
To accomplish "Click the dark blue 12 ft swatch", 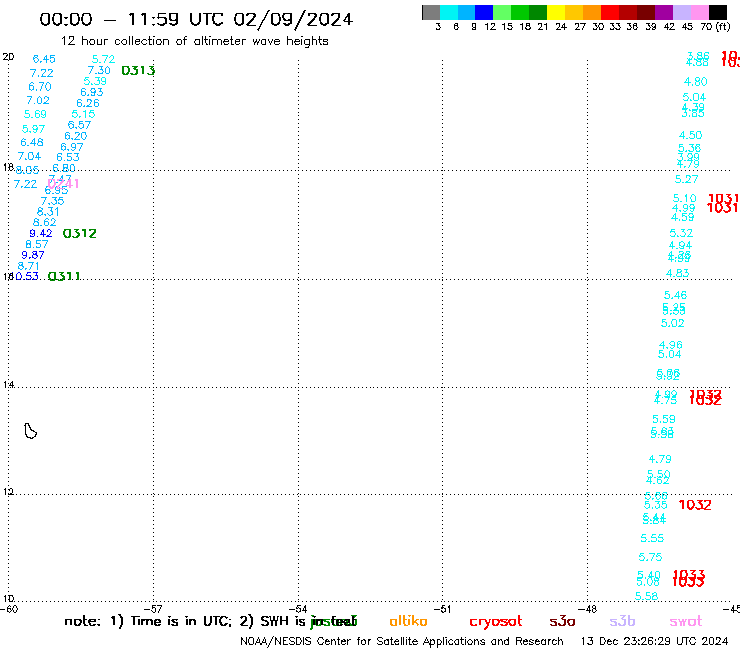I will (484, 12).
